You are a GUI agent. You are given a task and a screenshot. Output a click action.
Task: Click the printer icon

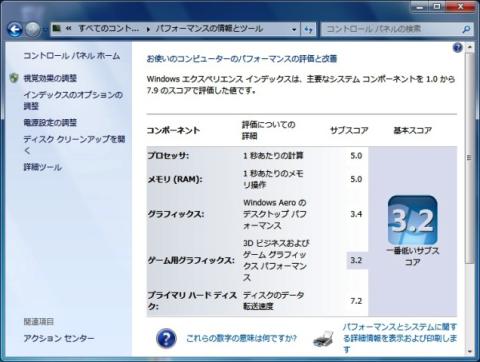[x=323, y=339]
